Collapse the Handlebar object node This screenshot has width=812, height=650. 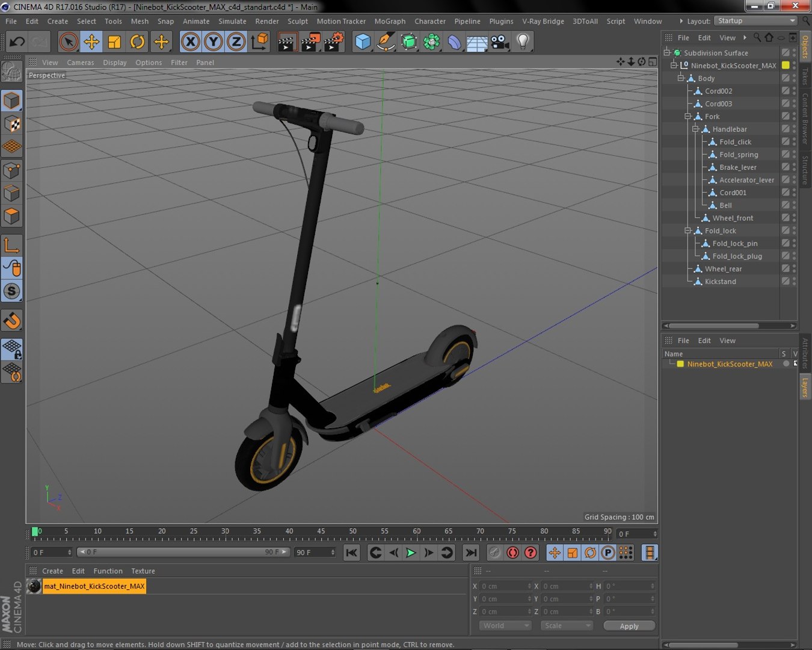(x=695, y=129)
